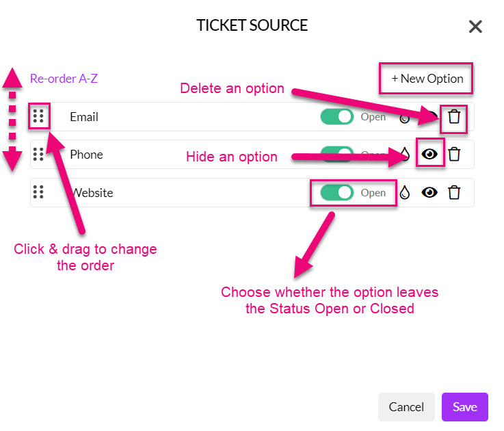
Task: Grab the Email row drag handle
Action: (38, 116)
